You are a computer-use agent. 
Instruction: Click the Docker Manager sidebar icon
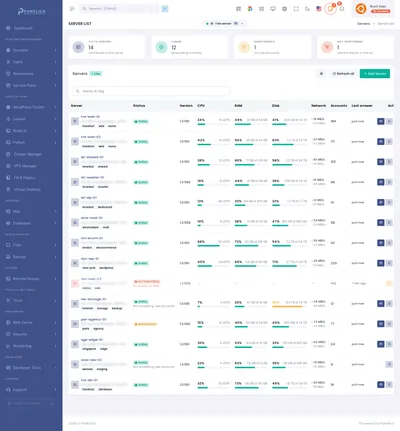tap(8, 154)
